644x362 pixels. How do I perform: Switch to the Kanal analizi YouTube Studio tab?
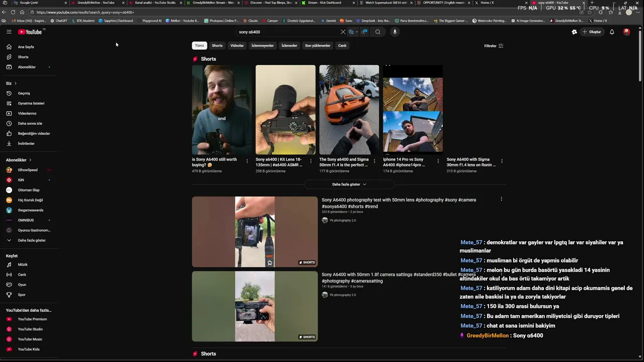(155, 3)
